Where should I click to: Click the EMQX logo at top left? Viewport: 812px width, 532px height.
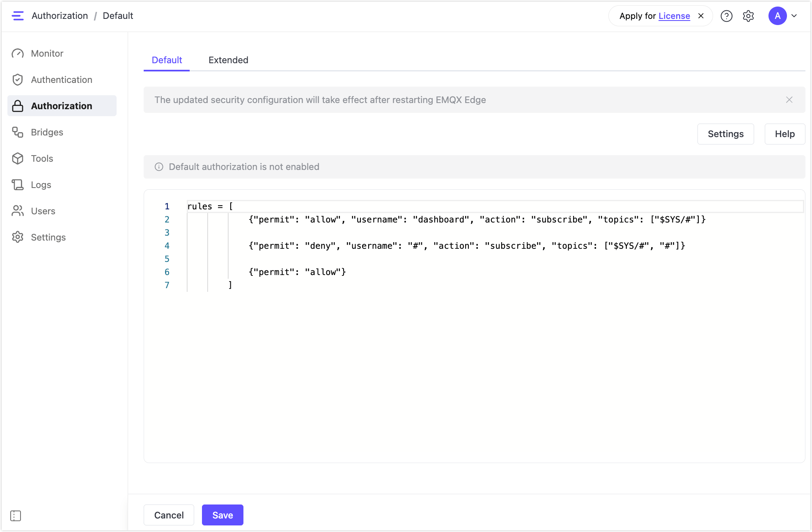coord(18,16)
